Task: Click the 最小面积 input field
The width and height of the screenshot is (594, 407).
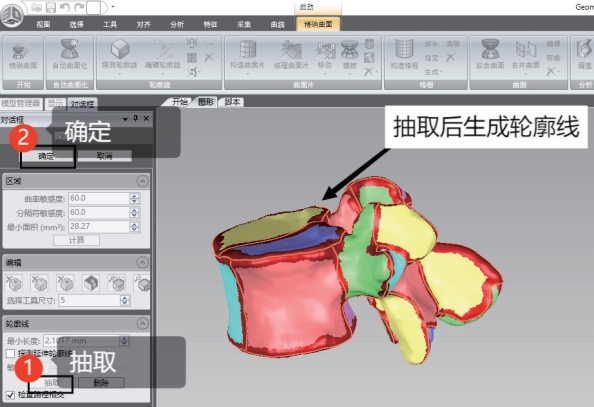Action: point(99,227)
